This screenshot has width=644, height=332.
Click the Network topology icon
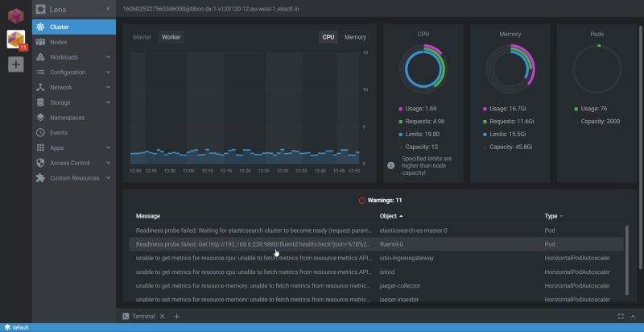tap(40, 88)
